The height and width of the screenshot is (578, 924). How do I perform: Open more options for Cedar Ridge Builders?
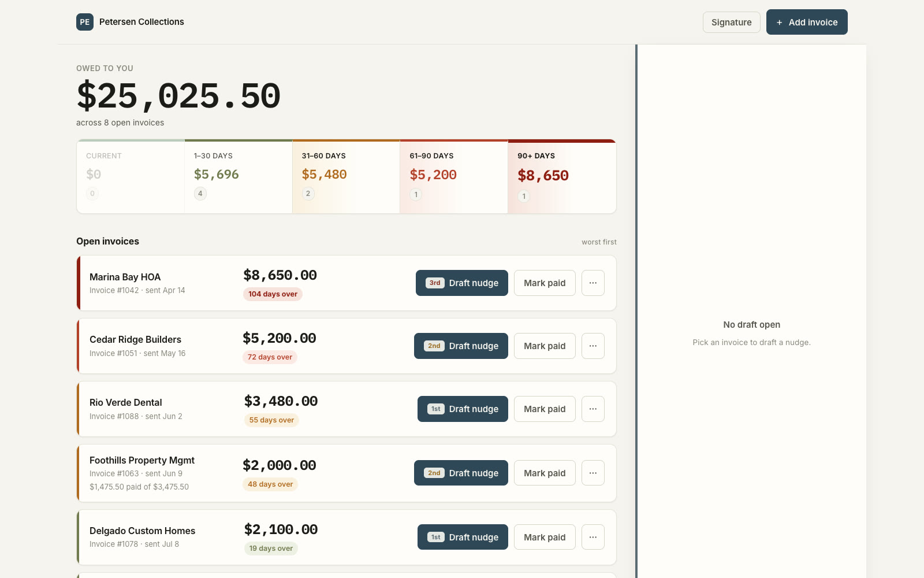click(593, 346)
